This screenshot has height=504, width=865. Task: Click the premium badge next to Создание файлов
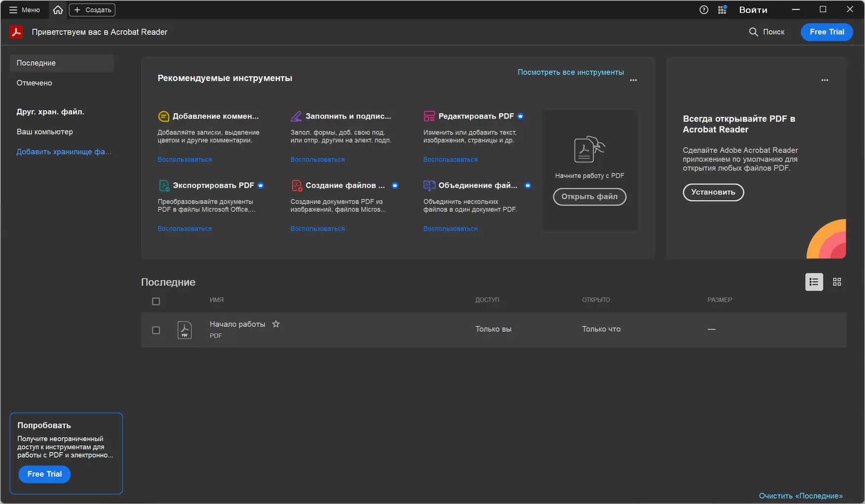tap(395, 185)
